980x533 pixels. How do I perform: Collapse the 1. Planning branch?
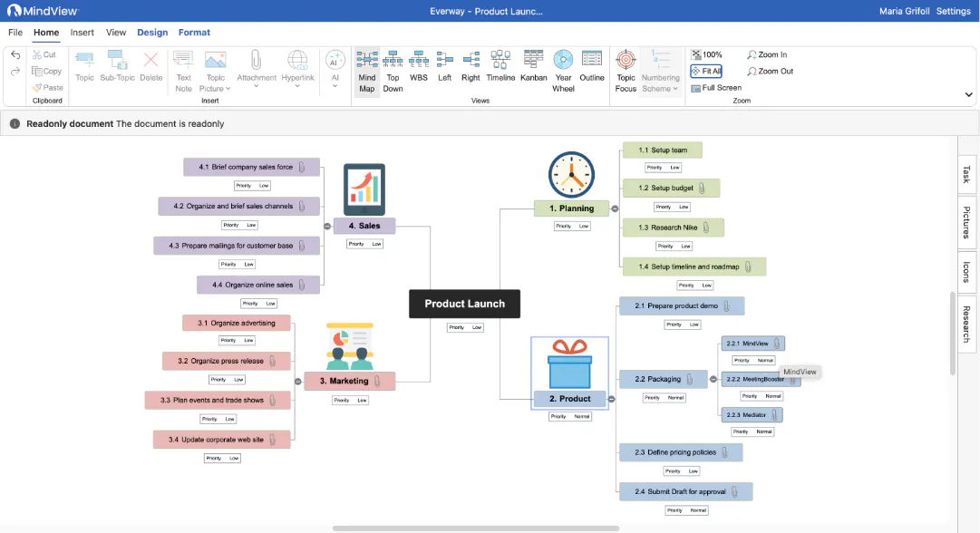[615, 208]
